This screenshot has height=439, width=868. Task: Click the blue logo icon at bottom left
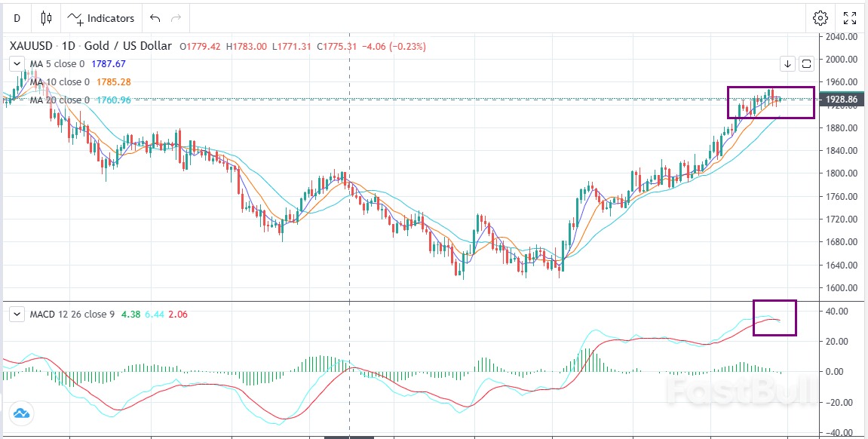[x=21, y=413]
